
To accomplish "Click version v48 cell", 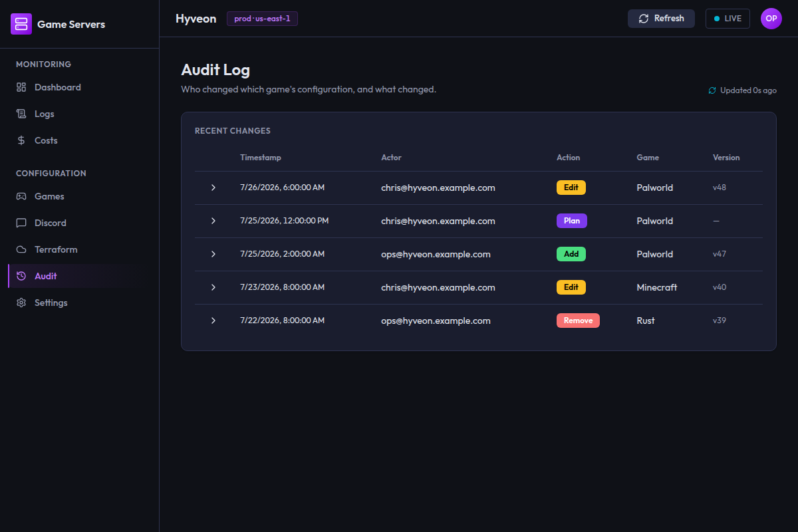I will [x=720, y=188].
